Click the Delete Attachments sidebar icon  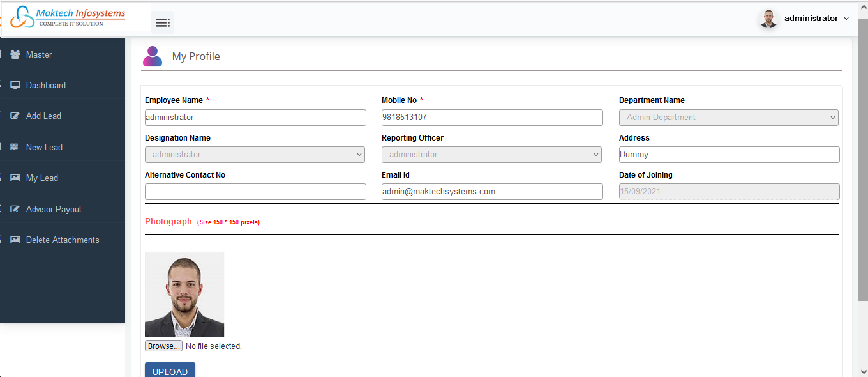pyautogui.click(x=15, y=240)
